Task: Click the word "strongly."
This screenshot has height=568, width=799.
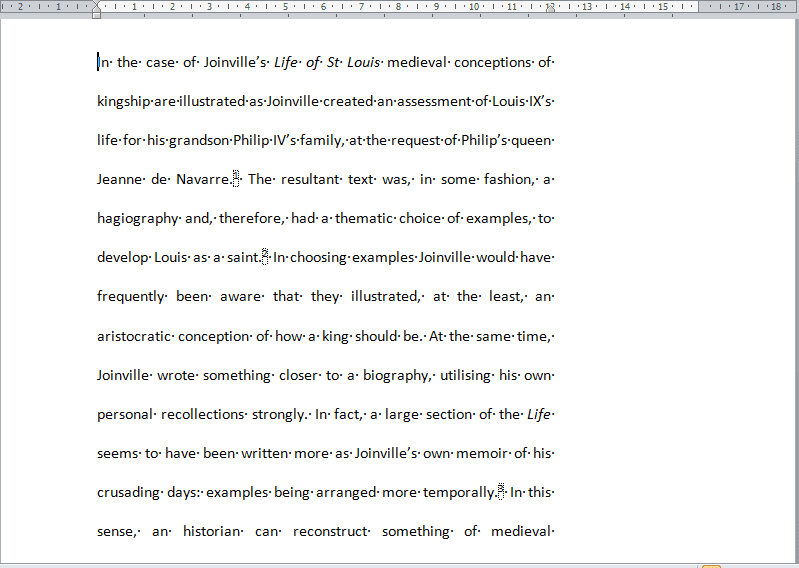Action: coord(280,414)
